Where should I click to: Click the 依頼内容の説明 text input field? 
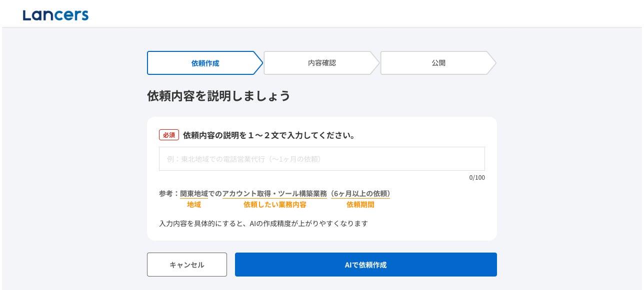[x=321, y=159]
